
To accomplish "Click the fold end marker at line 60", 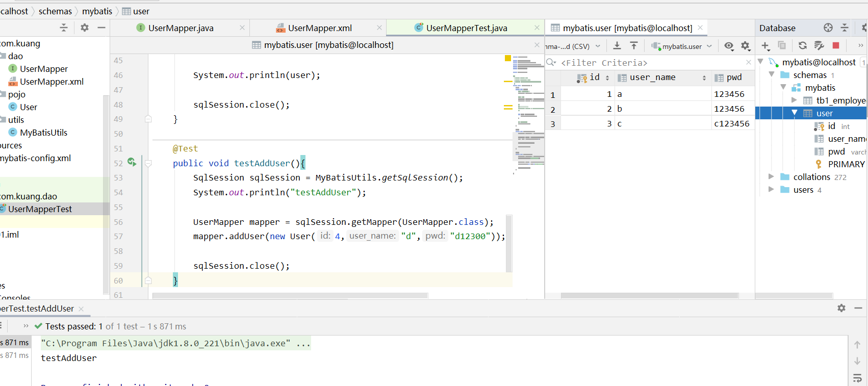I will 148,280.
